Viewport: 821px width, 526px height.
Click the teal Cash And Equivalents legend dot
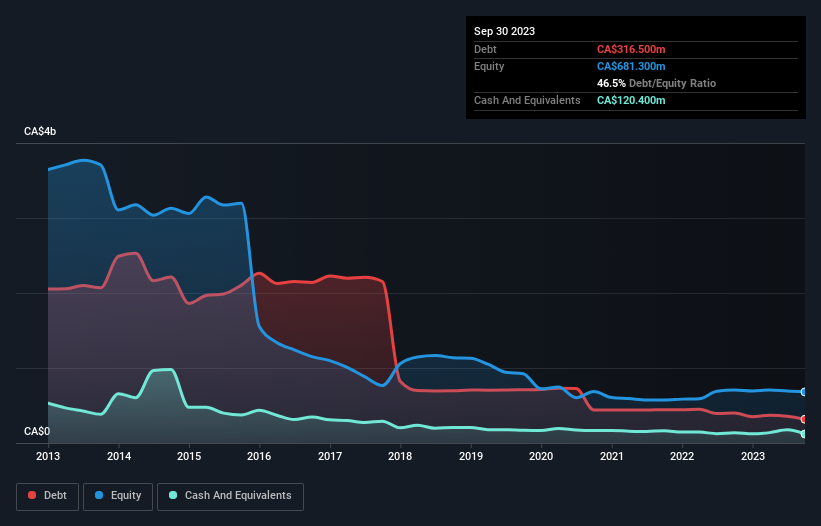tap(173, 495)
